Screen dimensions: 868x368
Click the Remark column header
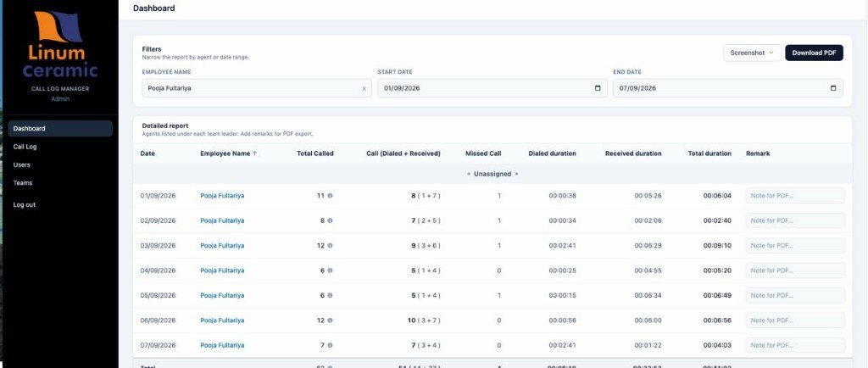pos(758,153)
